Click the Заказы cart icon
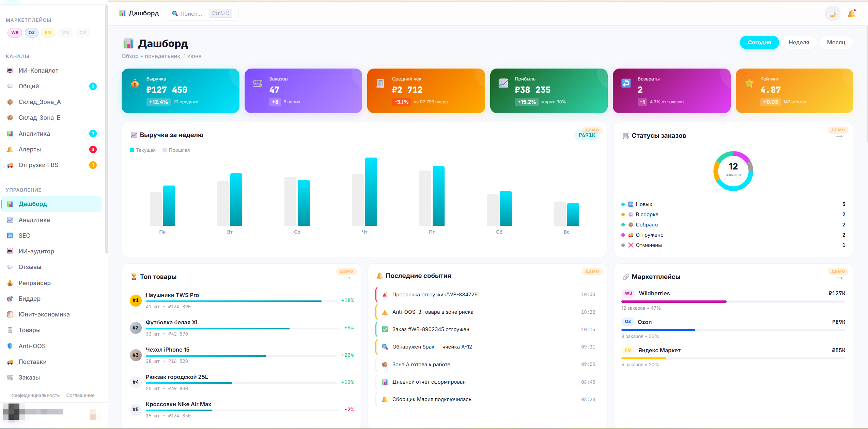This screenshot has width=868, height=429. pos(10,378)
